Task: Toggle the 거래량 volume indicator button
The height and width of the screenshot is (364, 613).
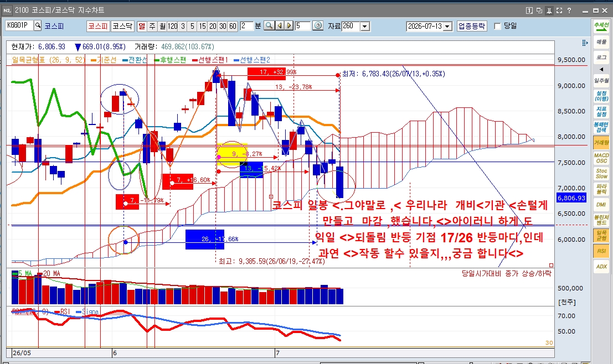Action: [601, 143]
